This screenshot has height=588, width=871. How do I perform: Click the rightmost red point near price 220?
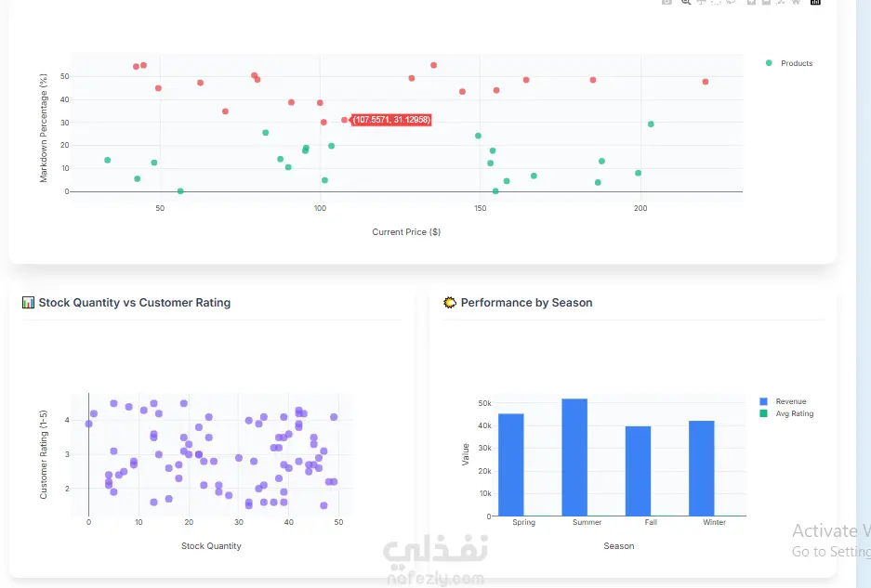tap(706, 82)
